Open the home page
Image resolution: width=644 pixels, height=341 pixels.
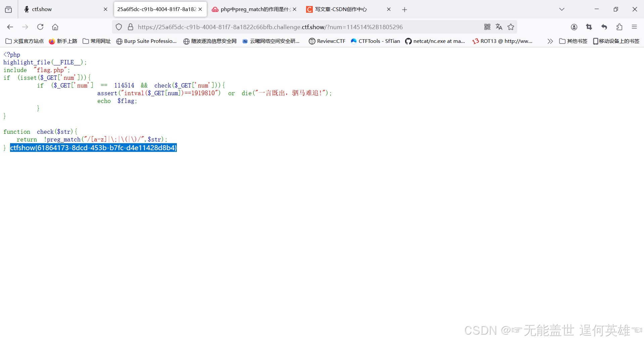(55, 27)
